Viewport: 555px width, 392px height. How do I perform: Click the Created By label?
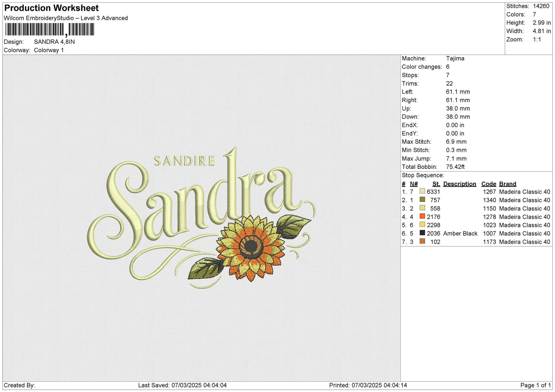click(x=19, y=385)
